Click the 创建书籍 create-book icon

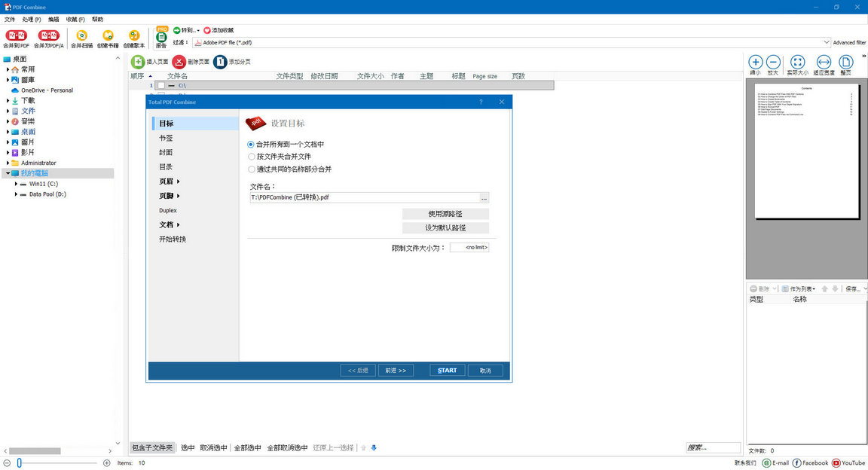[x=107, y=34]
